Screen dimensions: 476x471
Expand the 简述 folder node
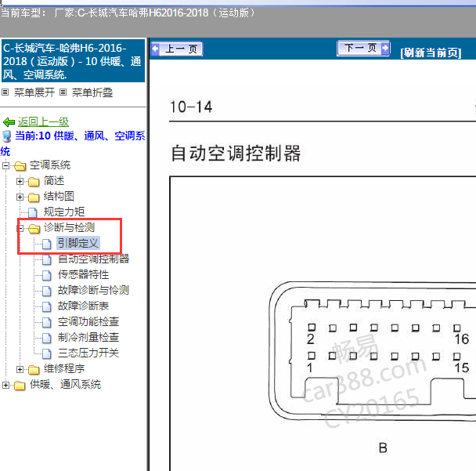(x=20, y=181)
